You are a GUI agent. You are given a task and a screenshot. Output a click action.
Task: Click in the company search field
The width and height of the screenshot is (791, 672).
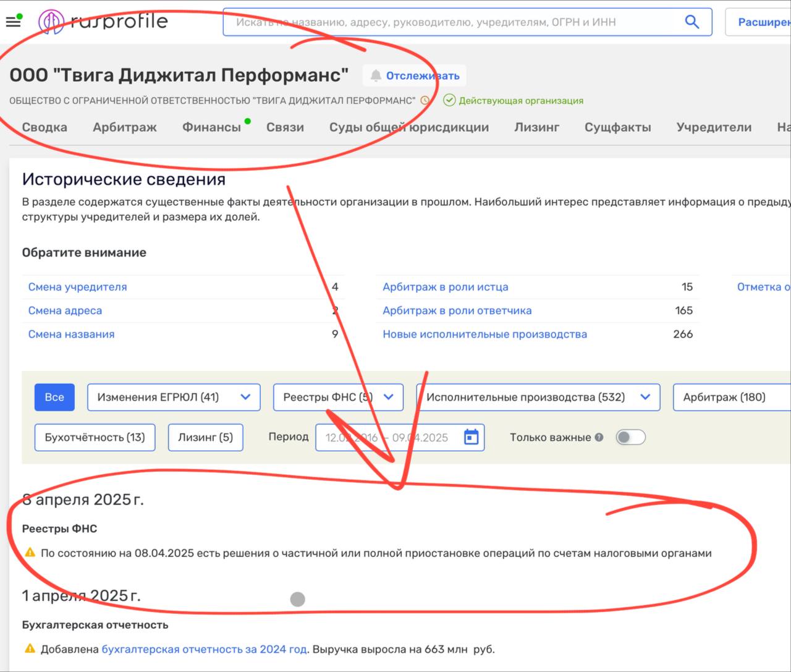pyautogui.click(x=457, y=22)
